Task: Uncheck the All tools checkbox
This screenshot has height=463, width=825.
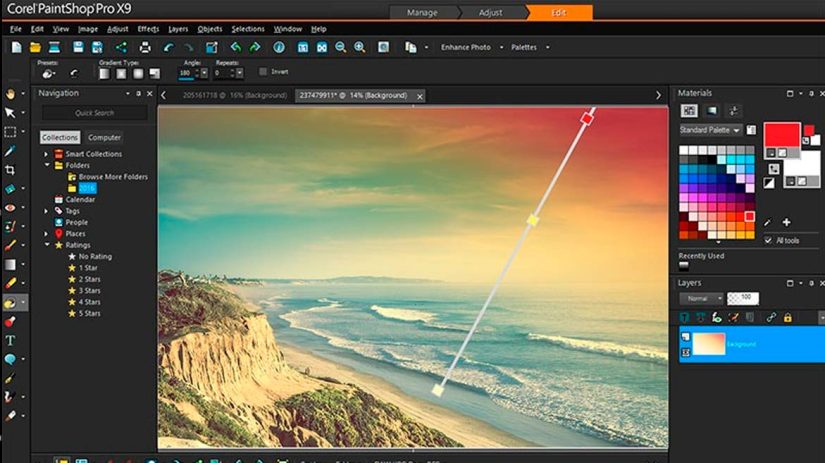Action: (x=768, y=240)
